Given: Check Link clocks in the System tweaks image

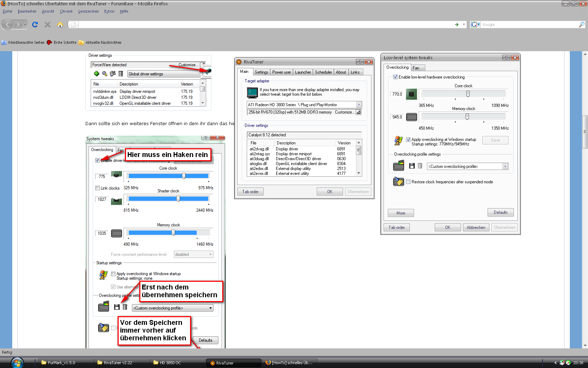Looking at the screenshot, I should pos(98,188).
